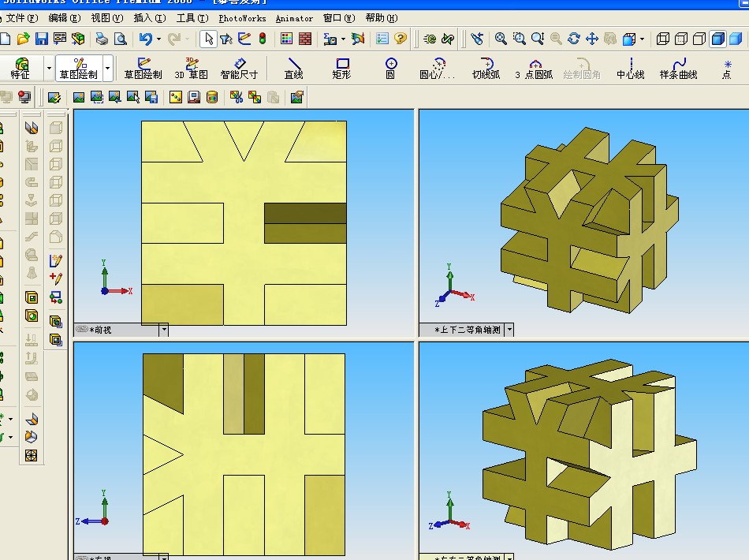Viewport: 749px width, 560px height.
Task: Select the 圆 (Circle) tool
Action: pyautogui.click(x=391, y=69)
